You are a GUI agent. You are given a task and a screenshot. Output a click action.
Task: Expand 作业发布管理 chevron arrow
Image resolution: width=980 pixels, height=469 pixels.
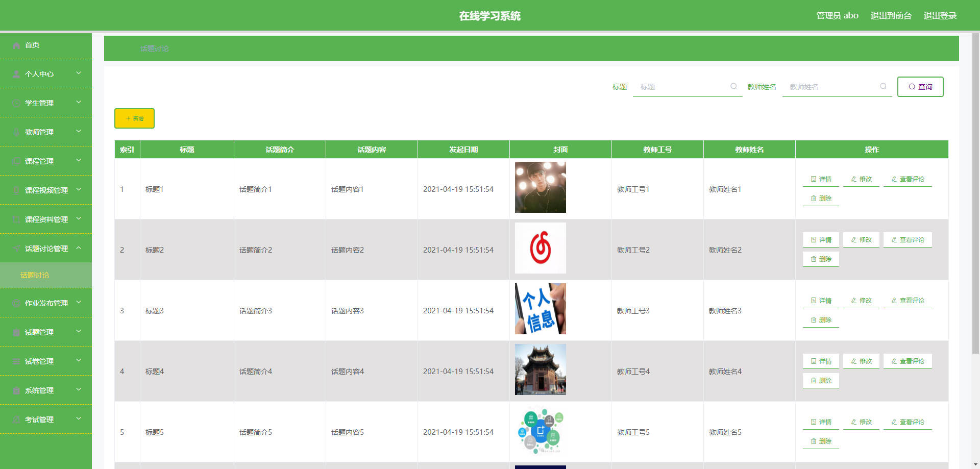coord(79,303)
